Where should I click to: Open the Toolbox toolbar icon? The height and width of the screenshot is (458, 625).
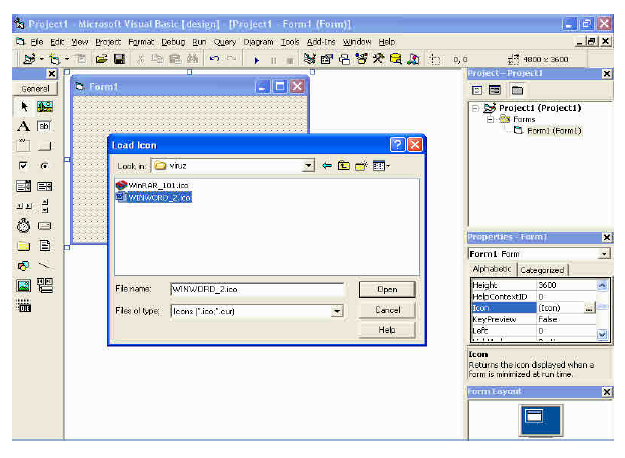[379, 59]
